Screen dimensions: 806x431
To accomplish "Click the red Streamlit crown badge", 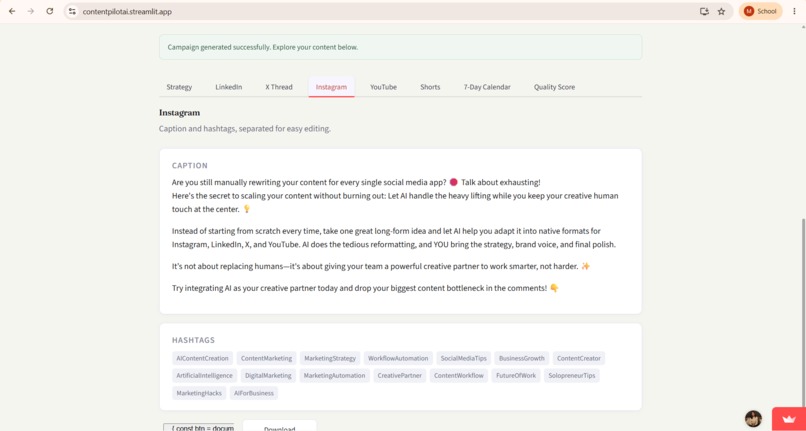I will pos(789,419).
